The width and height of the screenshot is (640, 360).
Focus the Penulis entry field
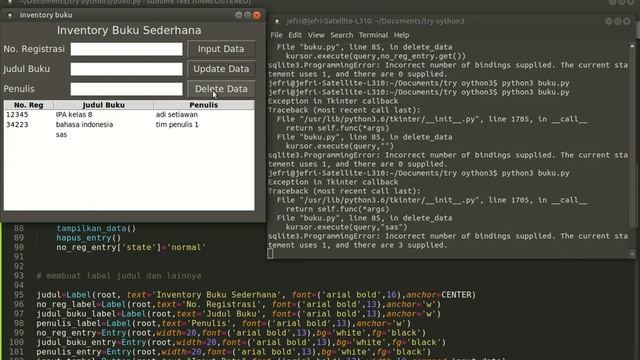(127, 89)
